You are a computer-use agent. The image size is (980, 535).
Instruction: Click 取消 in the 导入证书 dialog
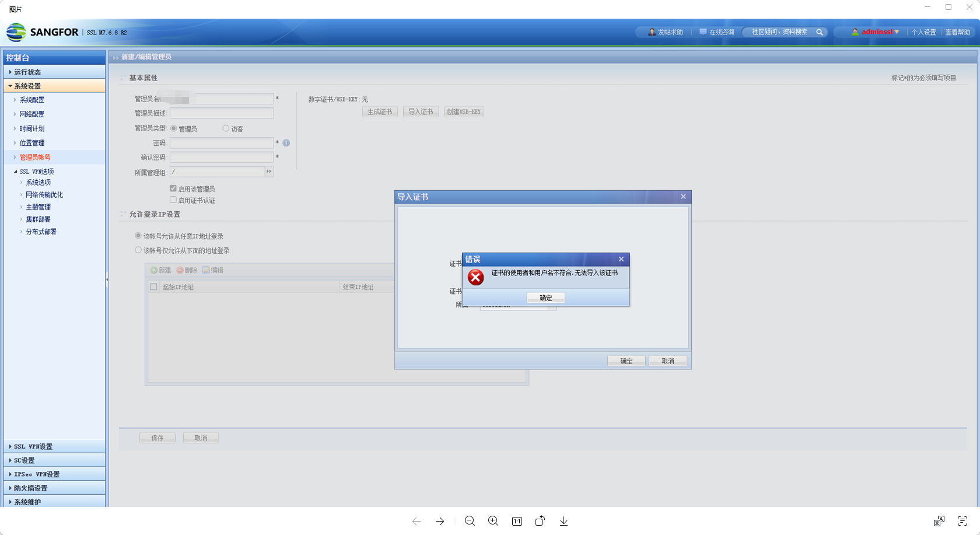pos(667,361)
